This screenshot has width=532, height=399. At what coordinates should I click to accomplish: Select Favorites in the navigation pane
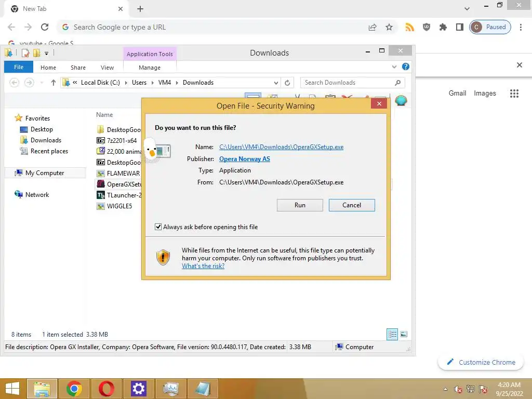point(37,118)
